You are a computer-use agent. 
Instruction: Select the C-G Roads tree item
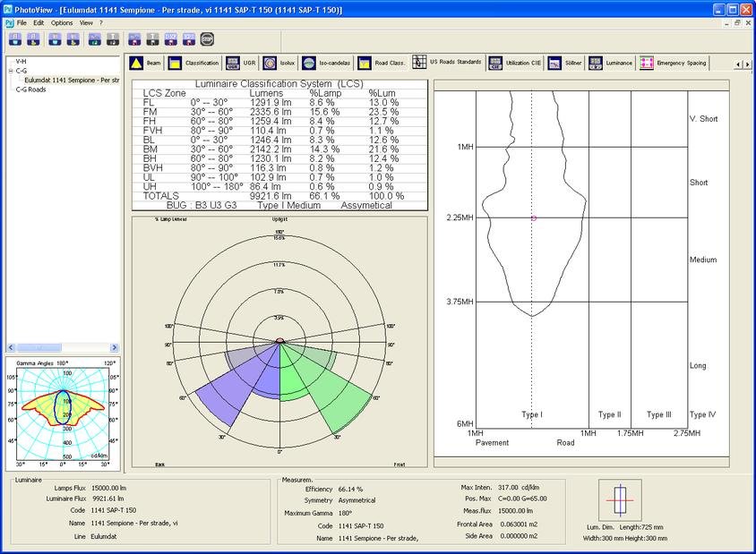[x=30, y=89]
